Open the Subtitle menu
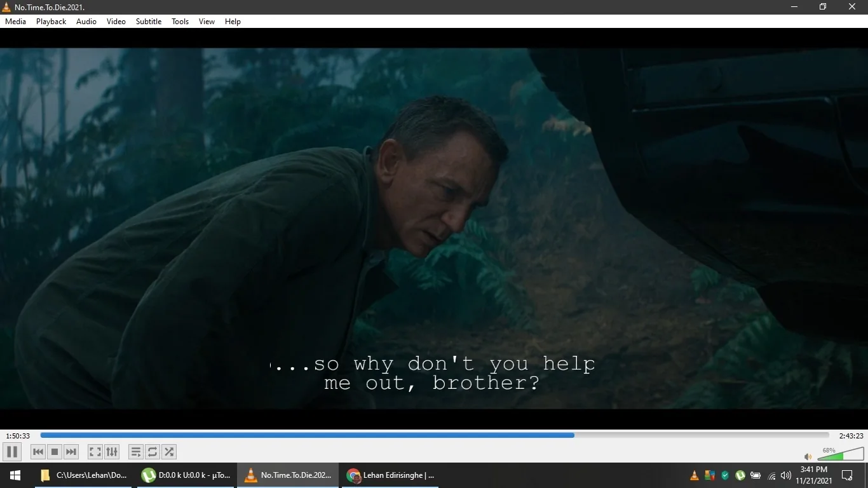868x488 pixels. click(149, 22)
